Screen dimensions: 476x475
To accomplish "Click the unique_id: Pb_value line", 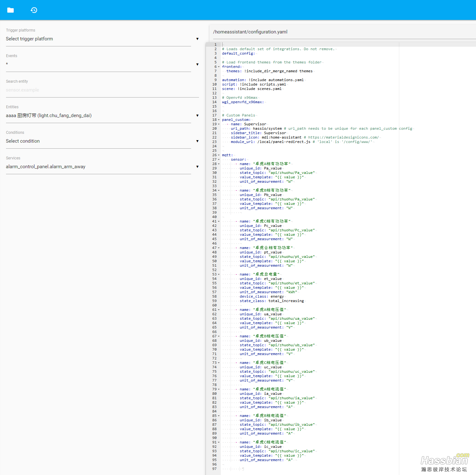I will pos(261,195).
